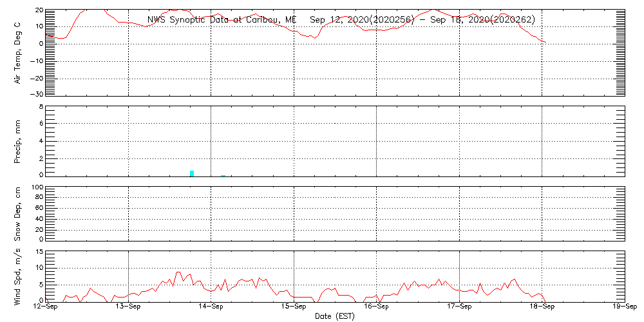Select the 14-Sep date tick label

211,307
